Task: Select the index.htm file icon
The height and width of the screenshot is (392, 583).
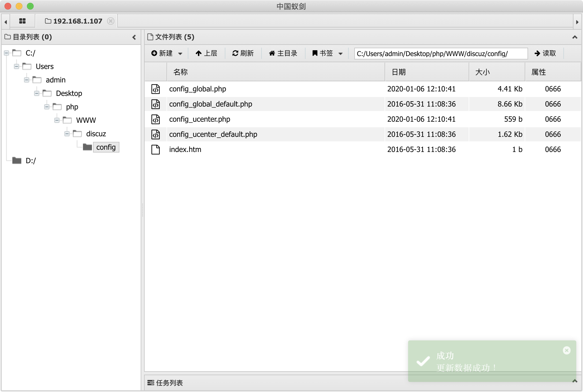Action: [156, 149]
